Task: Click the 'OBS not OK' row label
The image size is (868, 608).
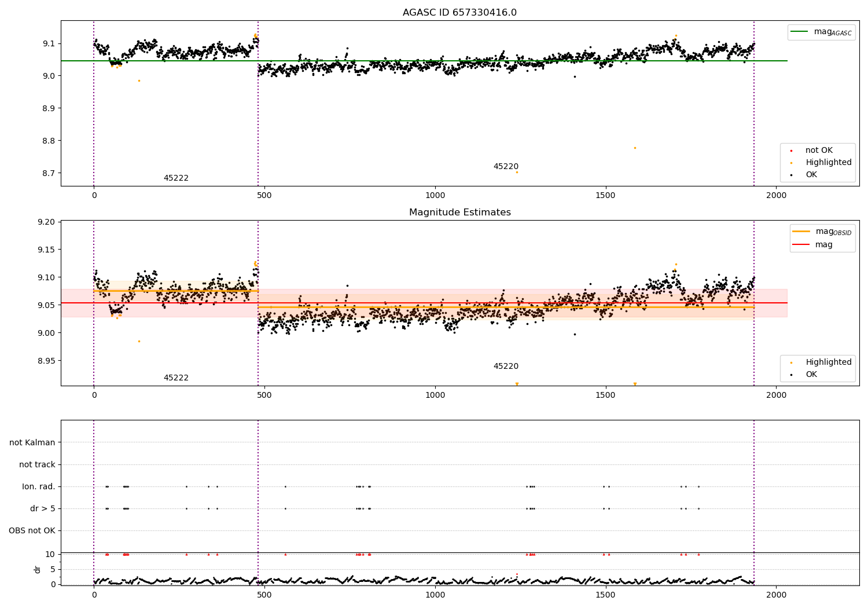Action: (x=32, y=531)
